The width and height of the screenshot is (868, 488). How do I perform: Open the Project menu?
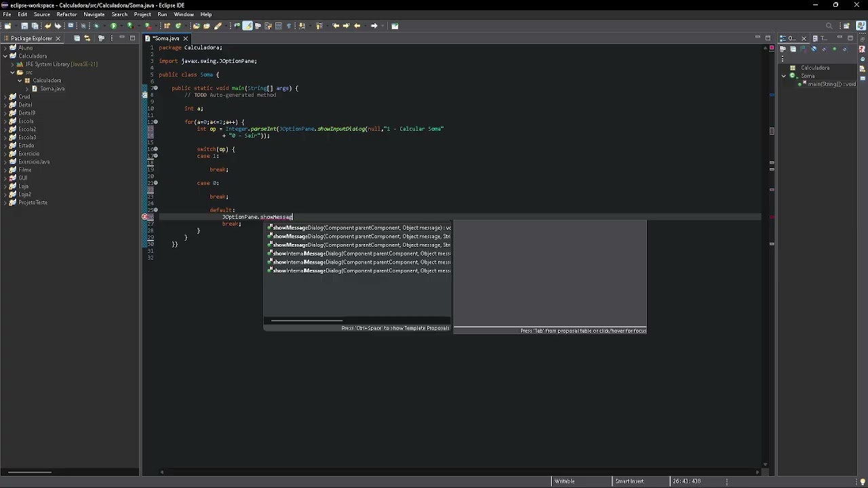click(x=142, y=14)
